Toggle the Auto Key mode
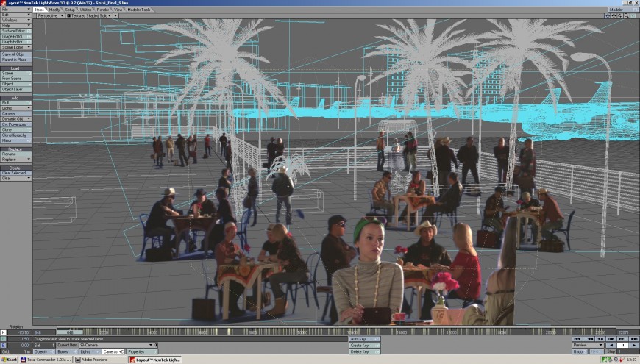640x364 pixels. coord(364,339)
